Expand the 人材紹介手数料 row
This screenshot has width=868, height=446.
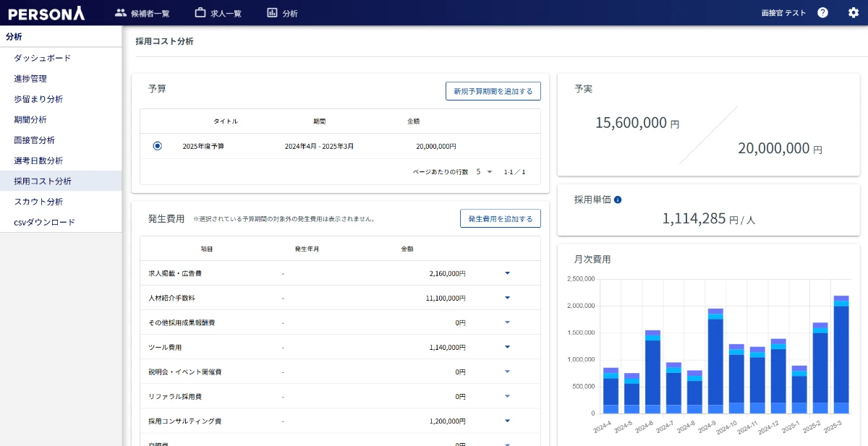point(507,298)
